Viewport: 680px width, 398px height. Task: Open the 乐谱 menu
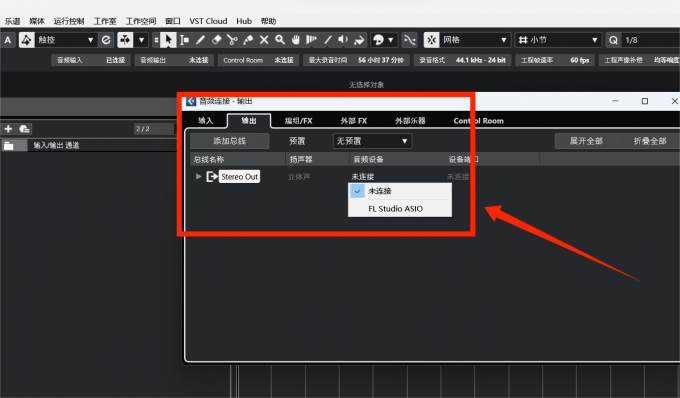tap(13, 21)
